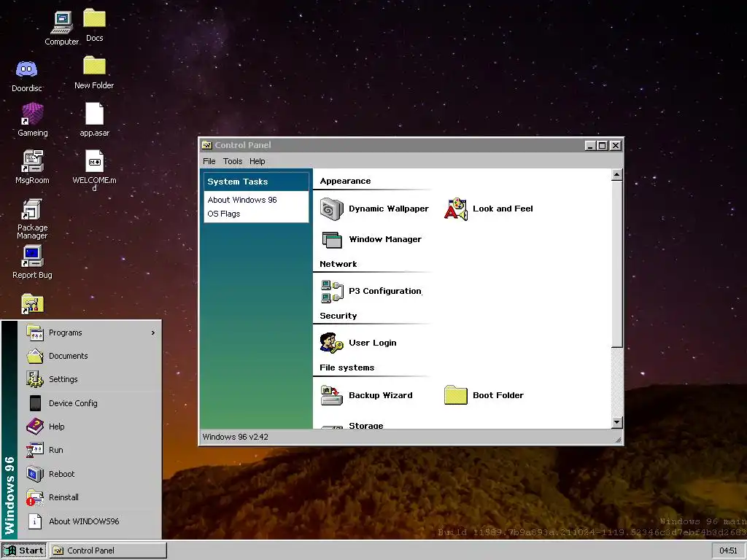747x560 pixels.
Task: Click the scrollbar down arrow in Control Panel
Action: 617,422
